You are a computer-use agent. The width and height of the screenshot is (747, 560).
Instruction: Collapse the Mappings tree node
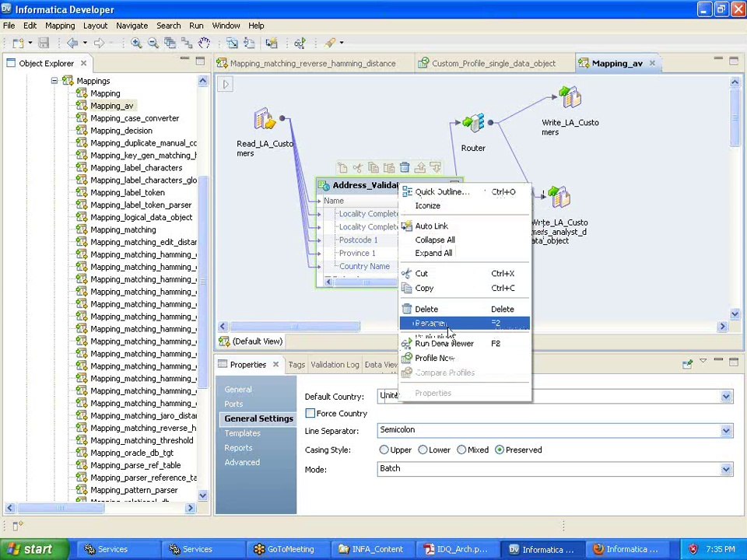pos(54,80)
